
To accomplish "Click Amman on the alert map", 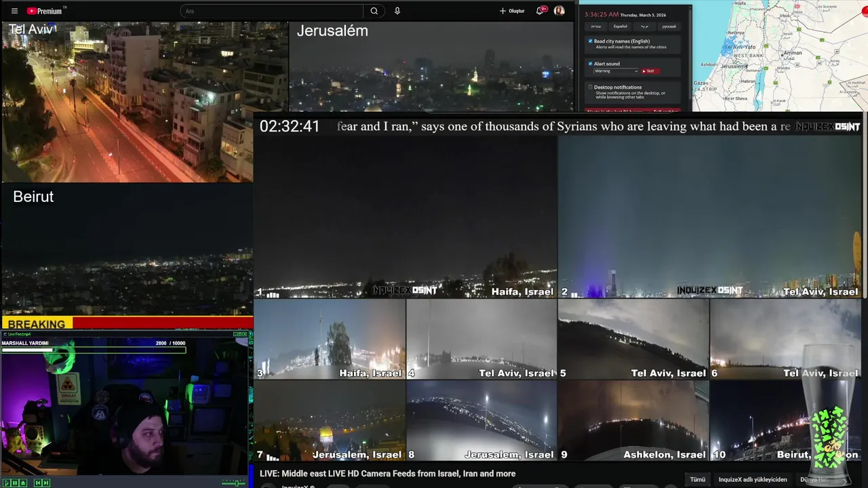I will (x=793, y=53).
